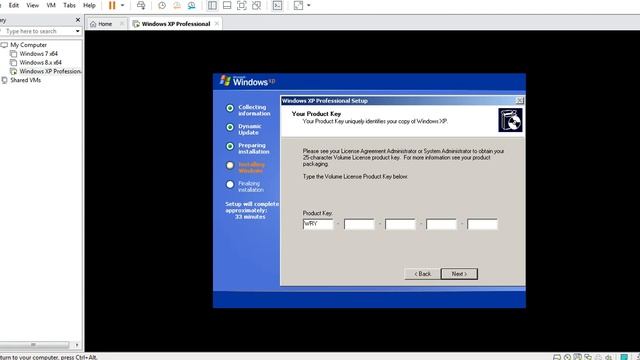Screen dimensions: 640x360
Task: Click 'Your Product Key' heading text
Action: pos(316,114)
